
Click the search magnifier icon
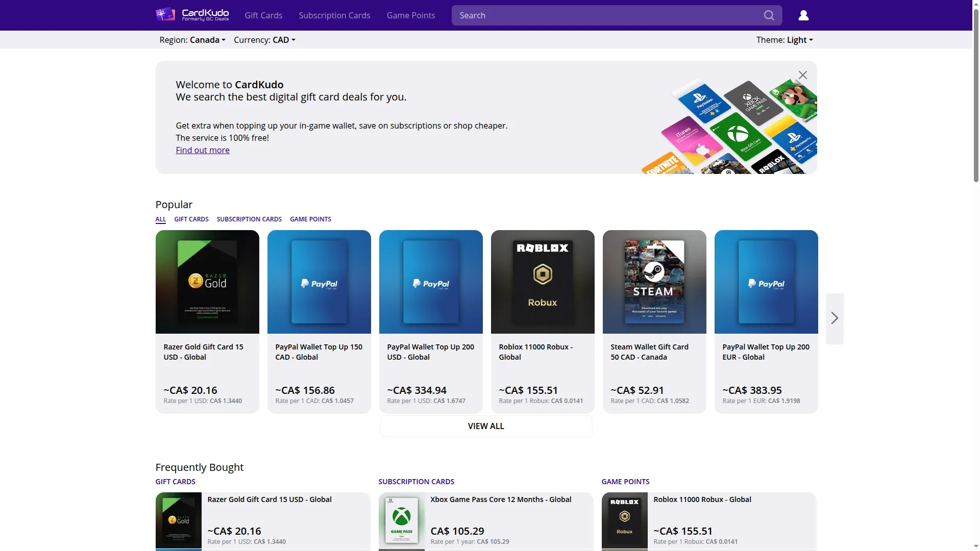tap(769, 15)
